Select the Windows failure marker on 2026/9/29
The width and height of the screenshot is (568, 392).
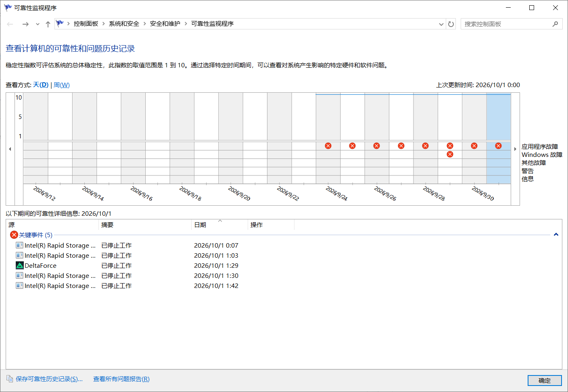tap(450, 154)
